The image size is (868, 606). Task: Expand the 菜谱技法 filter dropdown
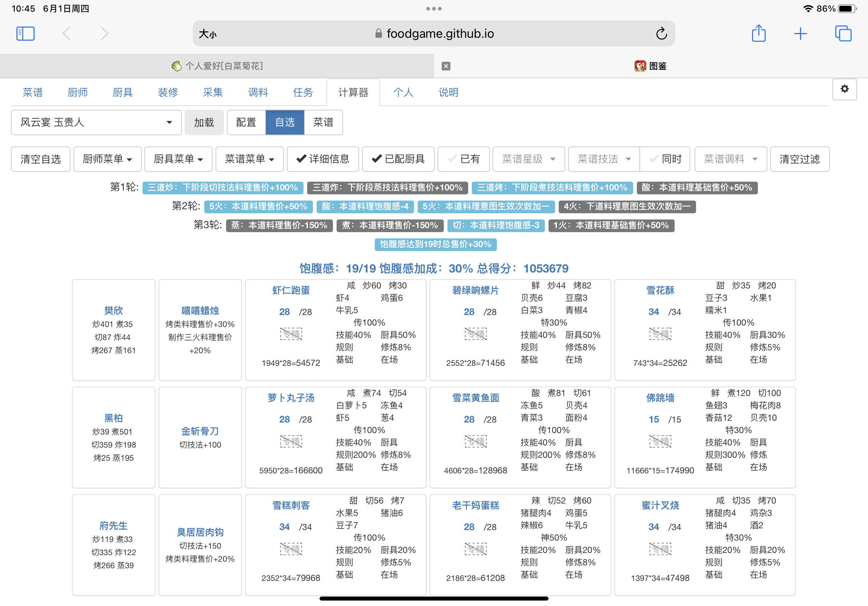tap(604, 159)
